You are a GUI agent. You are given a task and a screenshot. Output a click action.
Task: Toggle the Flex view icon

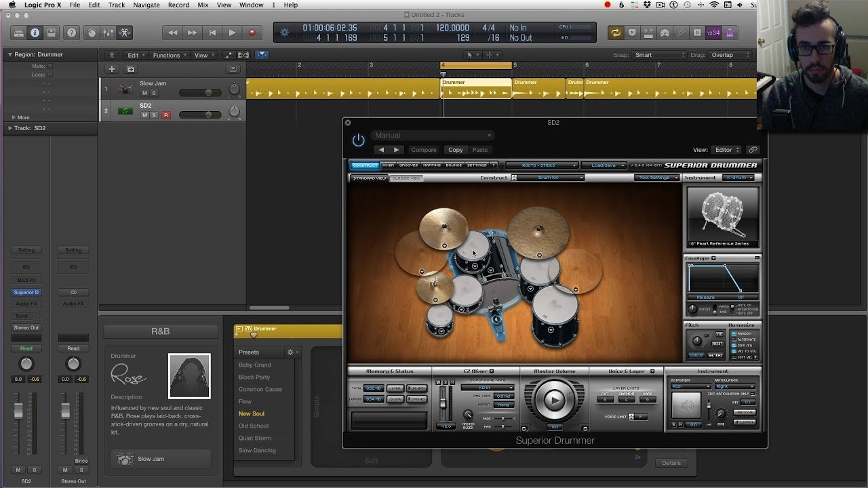tap(243, 56)
